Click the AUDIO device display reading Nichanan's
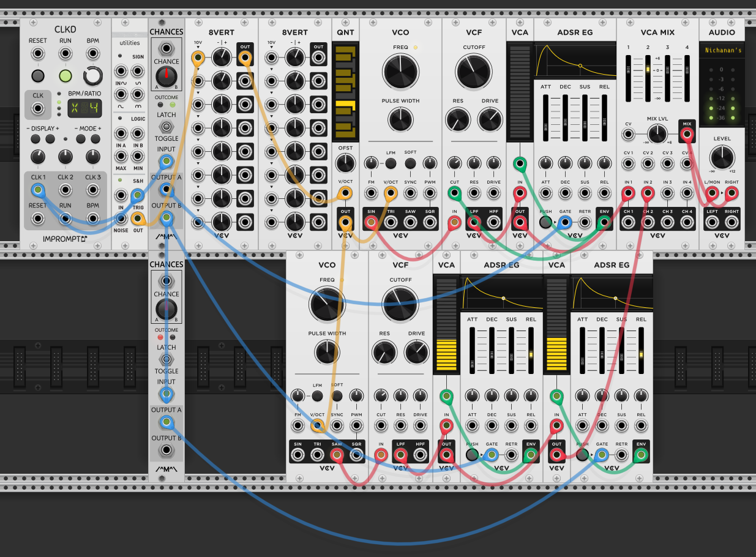The width and height of the screenshot is (756, 557). point(722,50)
